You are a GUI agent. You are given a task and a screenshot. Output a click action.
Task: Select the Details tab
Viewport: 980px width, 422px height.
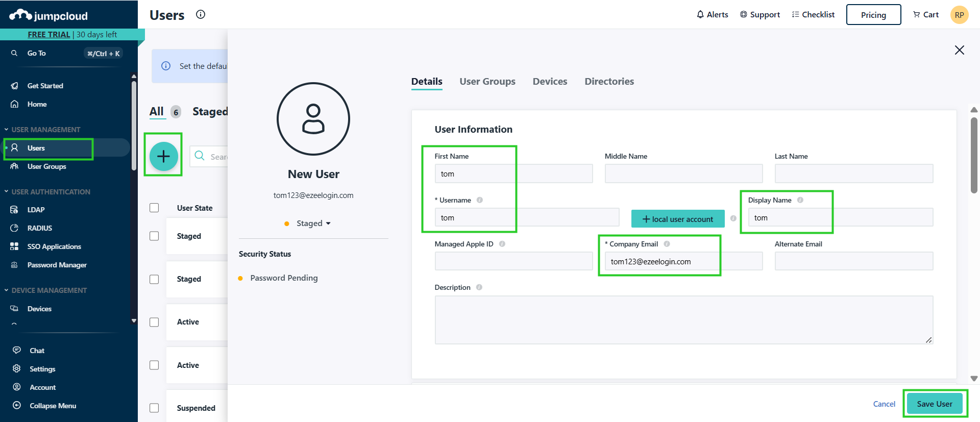coord(427,82)
